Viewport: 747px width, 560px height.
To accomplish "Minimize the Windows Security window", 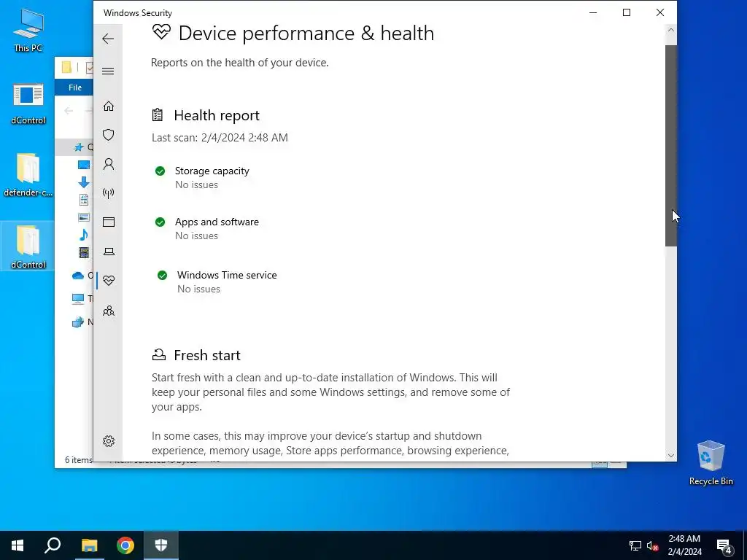I will [593, 13].
